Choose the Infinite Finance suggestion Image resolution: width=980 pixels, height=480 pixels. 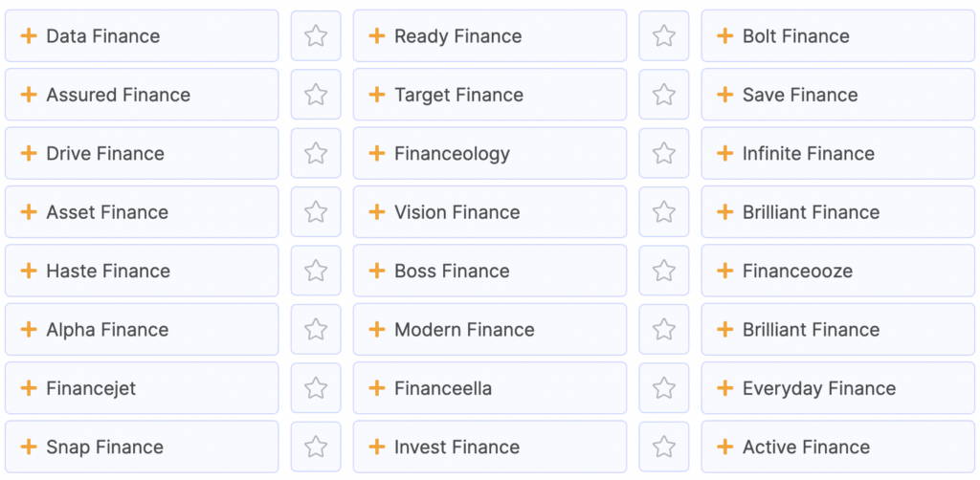838,153
